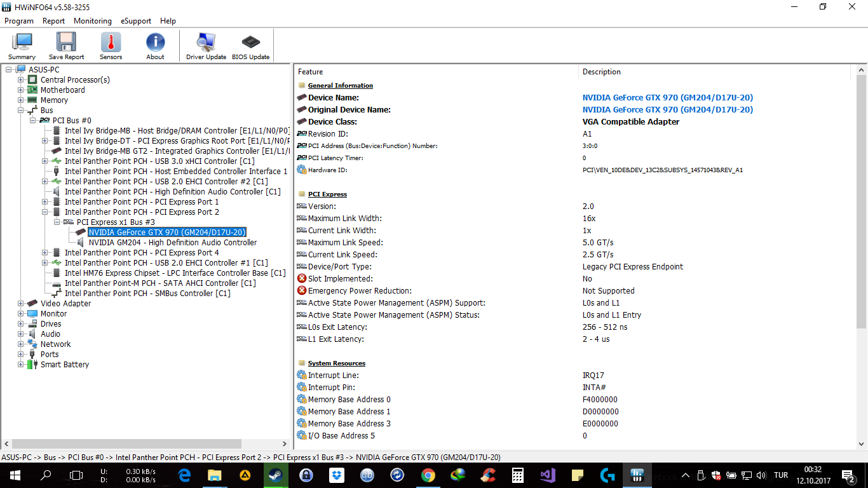Open the Action Center notifications icon
The width and height of the screenshot is (868, 488).
[x=849, y=475]
